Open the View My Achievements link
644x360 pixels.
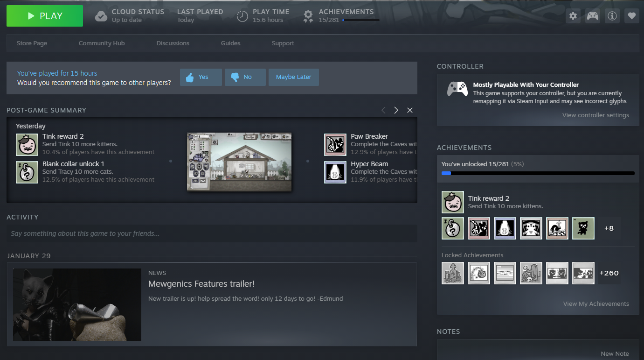tap(596, 304)
